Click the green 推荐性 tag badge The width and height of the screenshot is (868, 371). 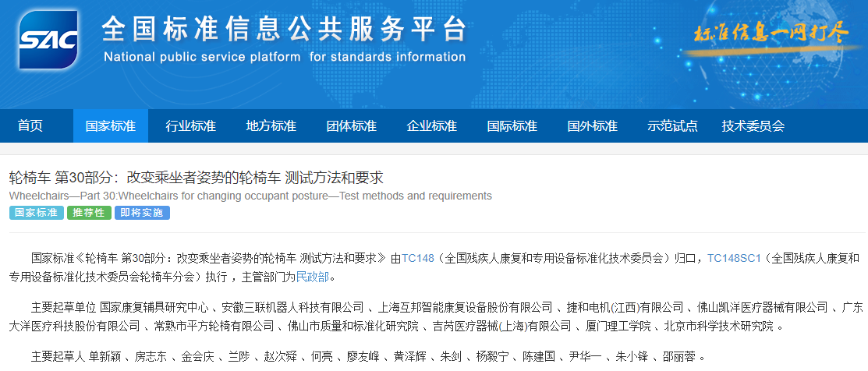click(89, 213)
